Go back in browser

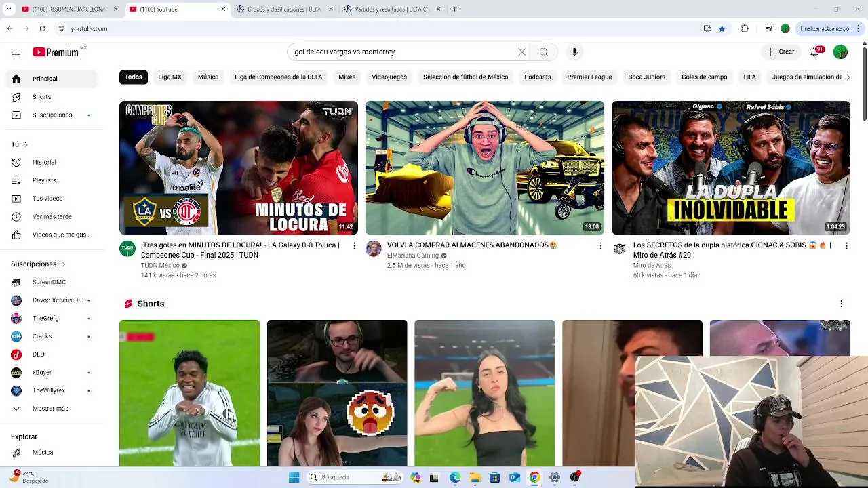pos(9,28)
